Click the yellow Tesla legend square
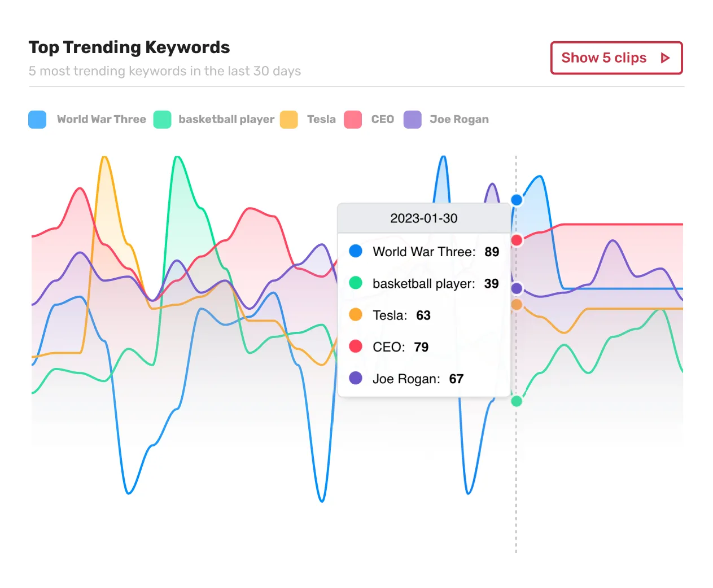The width and height of the screenshot is (713, 588). tap(289, 120)
